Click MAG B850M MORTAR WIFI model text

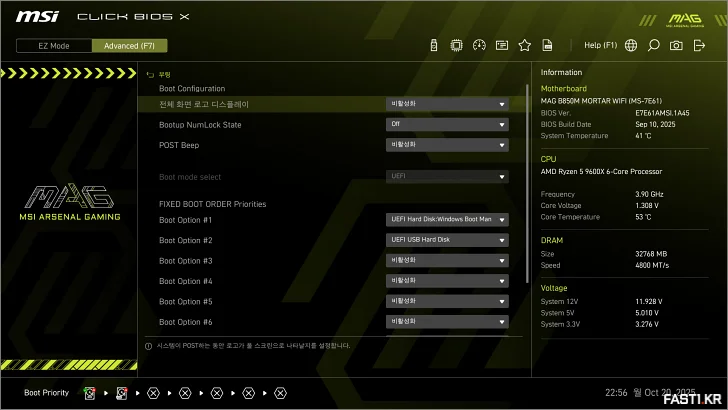[x=601, y=101]
